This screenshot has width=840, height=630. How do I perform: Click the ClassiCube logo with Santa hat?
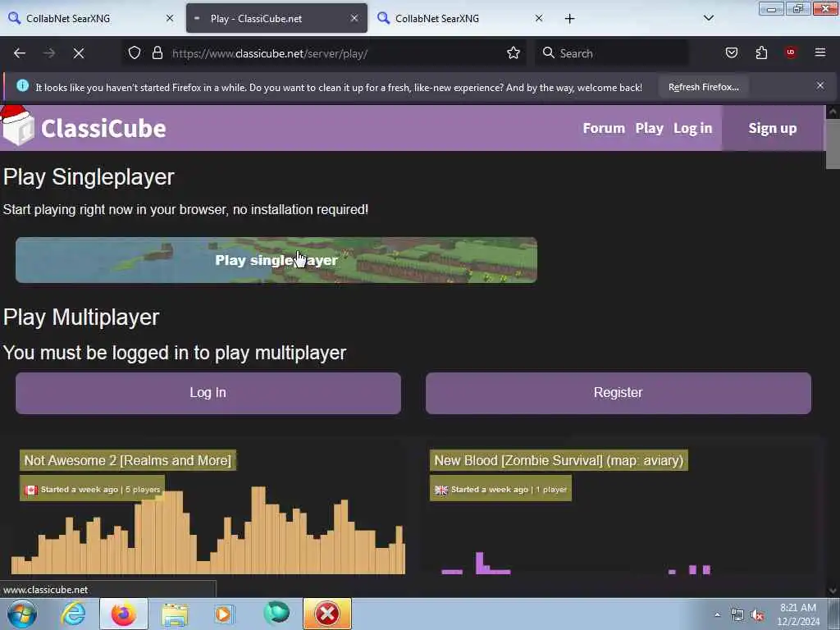pos(84,127)
